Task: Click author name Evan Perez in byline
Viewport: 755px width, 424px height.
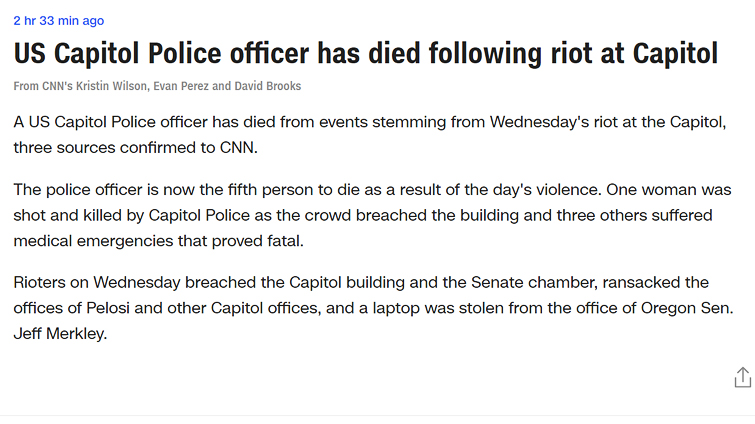Action: [181, 86]
